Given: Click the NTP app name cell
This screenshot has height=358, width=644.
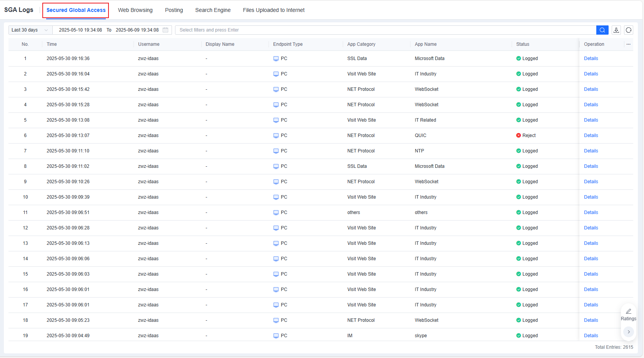Looking at the screenshot, I should point(419,151).
